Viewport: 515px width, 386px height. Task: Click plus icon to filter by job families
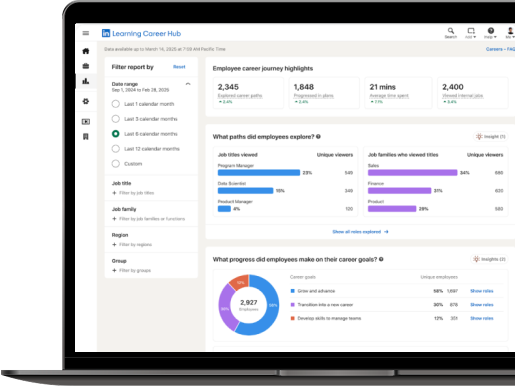coord(114,219)
